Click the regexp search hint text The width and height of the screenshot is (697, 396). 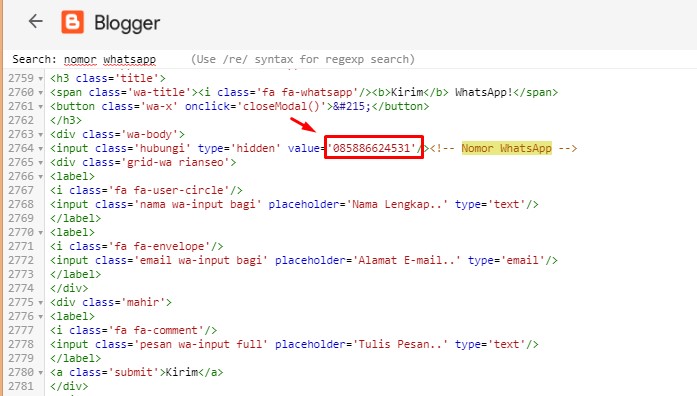point(303,59)
